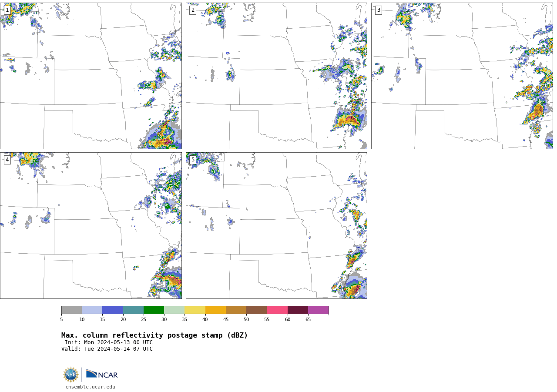Click the NCAR logo
The image size is (557, 392).
pyautogui.click(x=102, y=374)
